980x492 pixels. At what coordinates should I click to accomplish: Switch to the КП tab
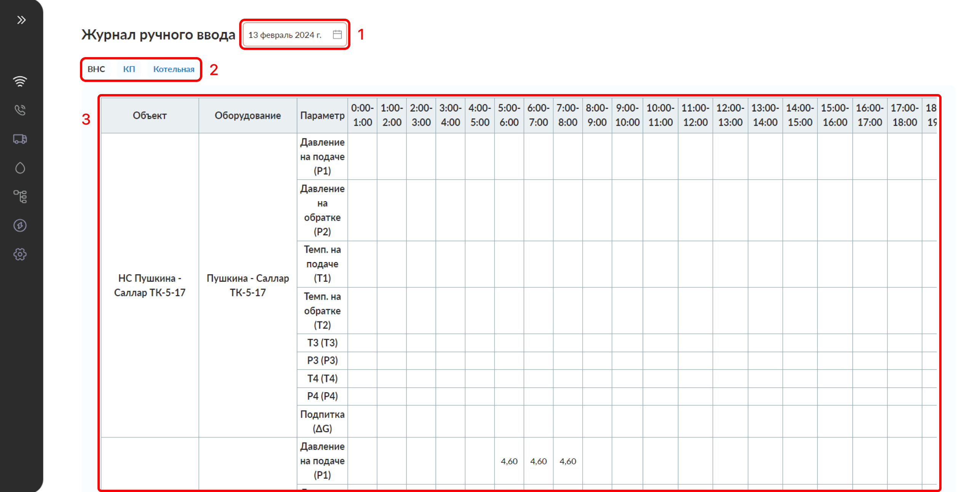(129, 69)
